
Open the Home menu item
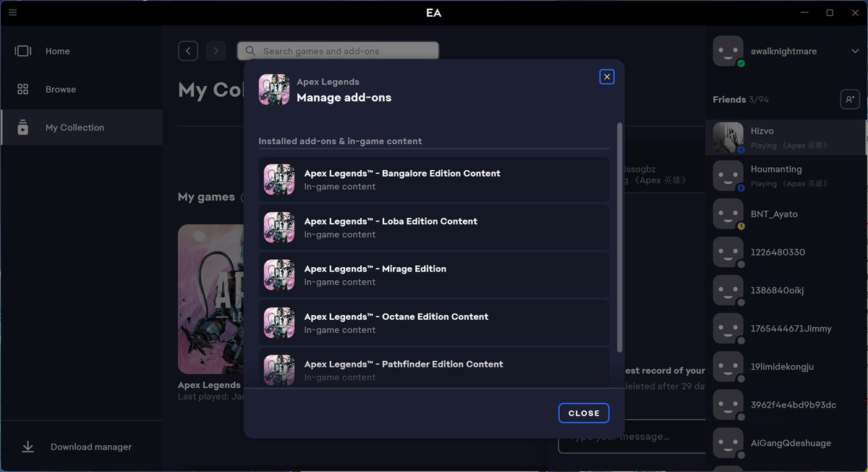click(x=82, y=51)
